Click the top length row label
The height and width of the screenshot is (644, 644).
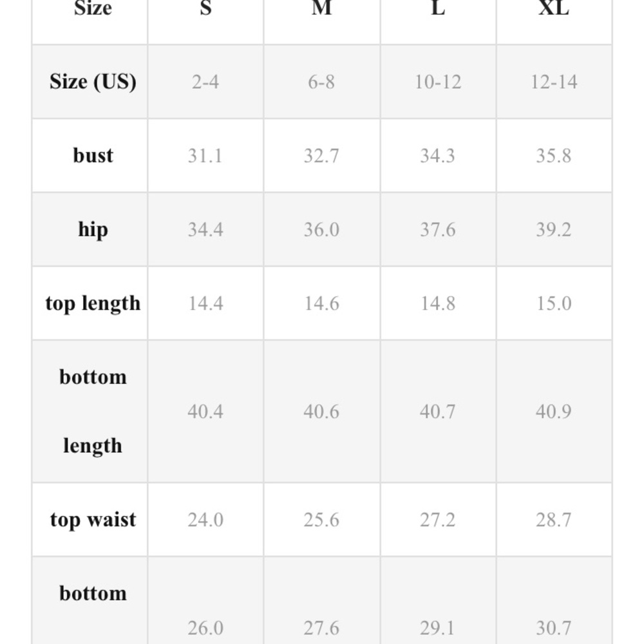click(x=93, y=303)
